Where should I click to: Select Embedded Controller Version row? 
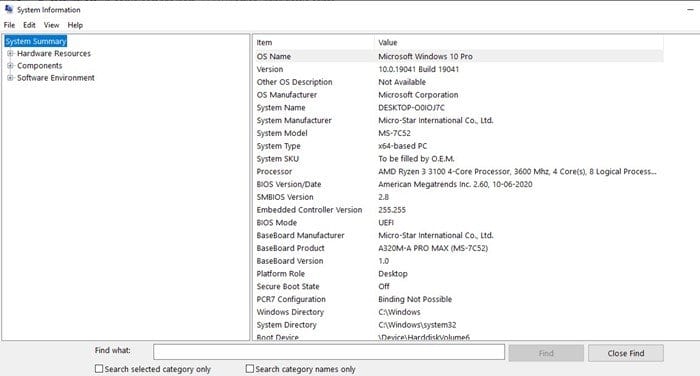tap(458, 210)
